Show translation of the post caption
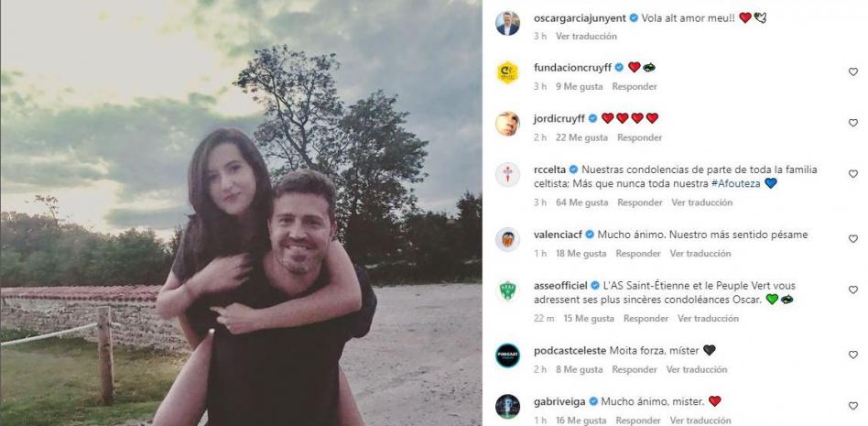Image resolution: width=868 pixels, height=426 pixels. tap(586, 36)
